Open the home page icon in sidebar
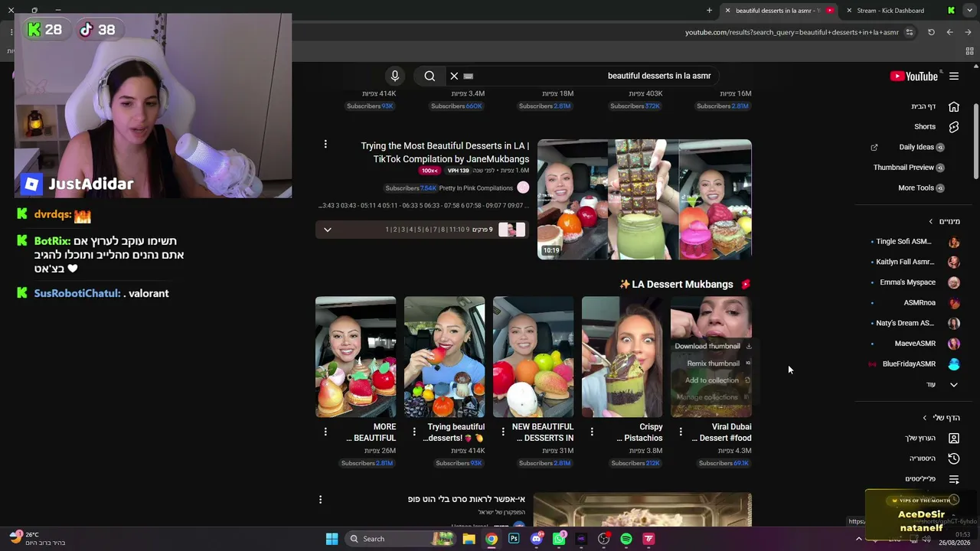Viewport: 980px width, 551px height. [x=954, y=106]
